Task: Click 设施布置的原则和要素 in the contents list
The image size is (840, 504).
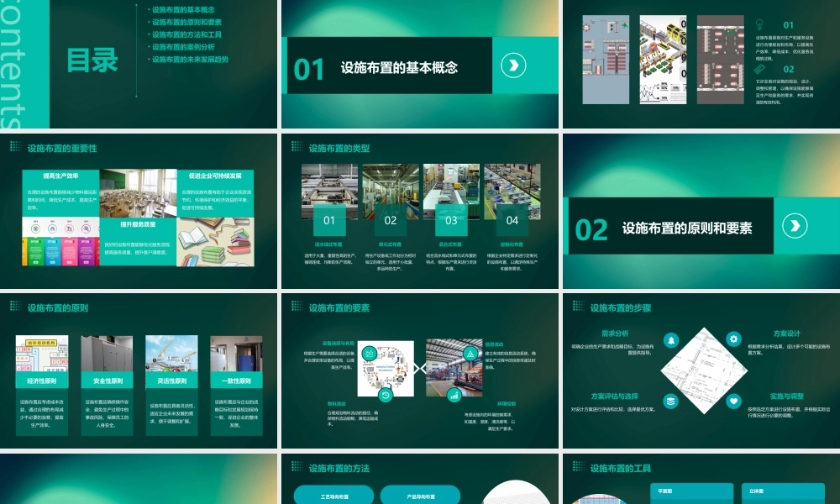Action: pyautogui.click(x=186, y=22)
